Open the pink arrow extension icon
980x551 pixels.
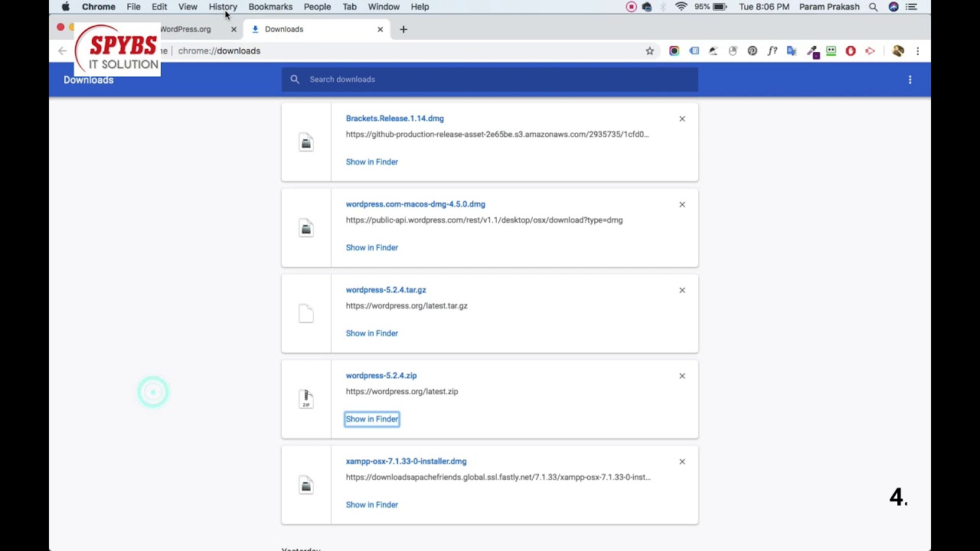tap(871, 51)
